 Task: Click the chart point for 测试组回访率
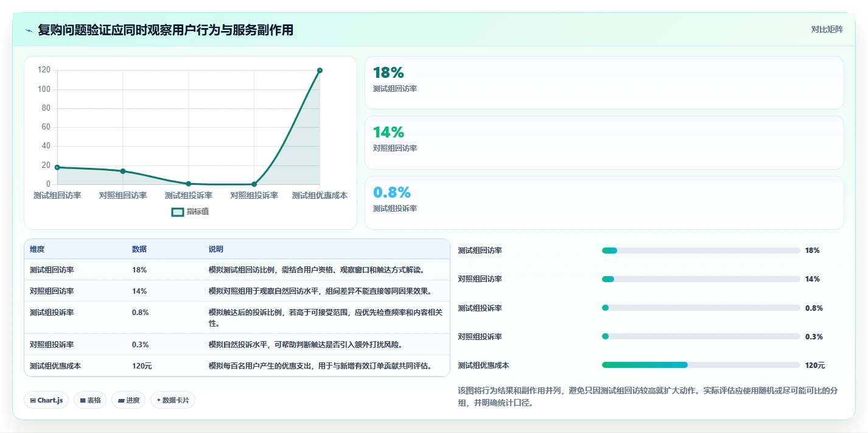click(57, 167)
